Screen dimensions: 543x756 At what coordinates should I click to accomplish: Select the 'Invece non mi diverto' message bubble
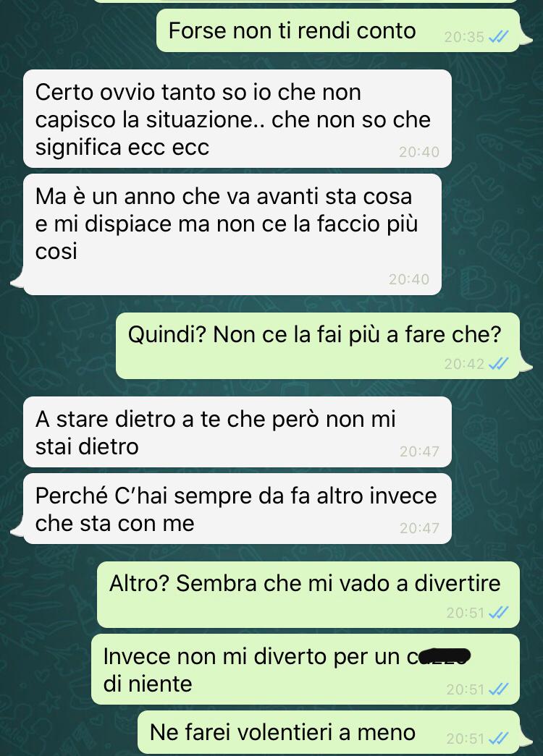(306, 669)
